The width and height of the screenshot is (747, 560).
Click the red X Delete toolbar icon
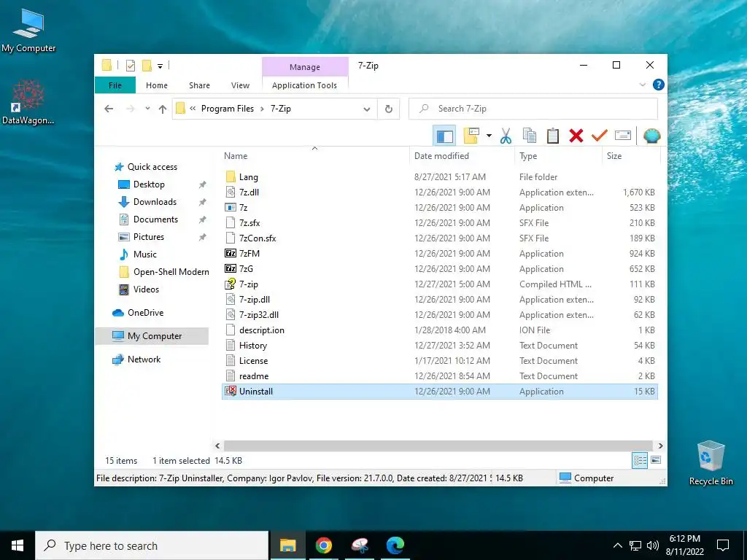(x=576, y=136)
